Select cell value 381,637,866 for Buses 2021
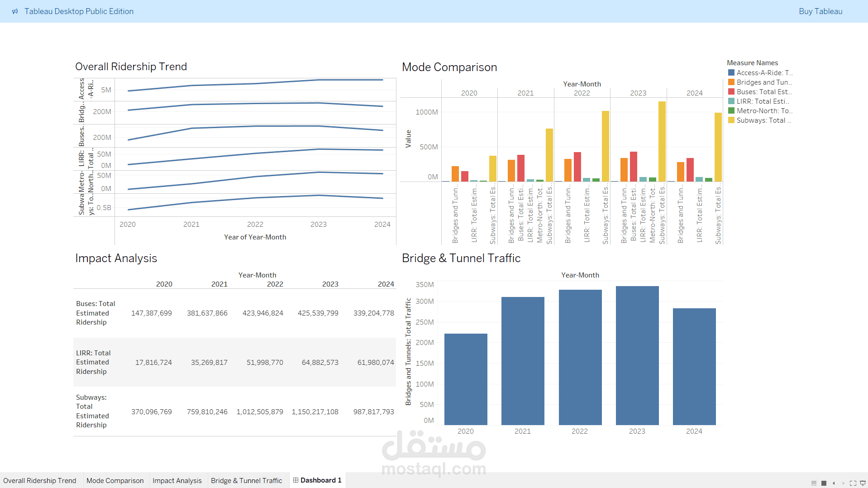 [207, 313]
